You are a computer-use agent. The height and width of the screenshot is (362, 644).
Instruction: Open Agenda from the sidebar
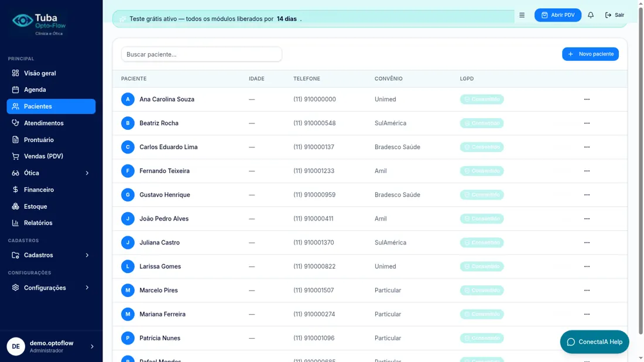tap(51, 89)
